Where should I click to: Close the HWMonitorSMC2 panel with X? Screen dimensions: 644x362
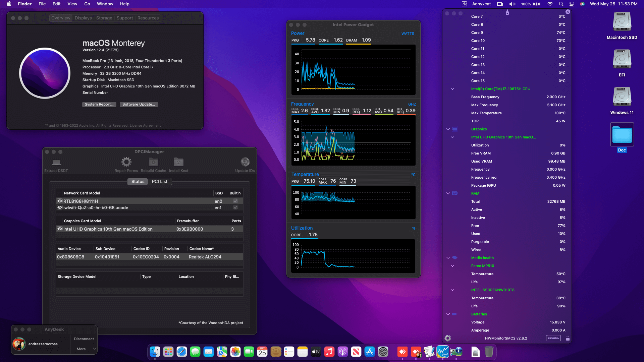(568, 12)
